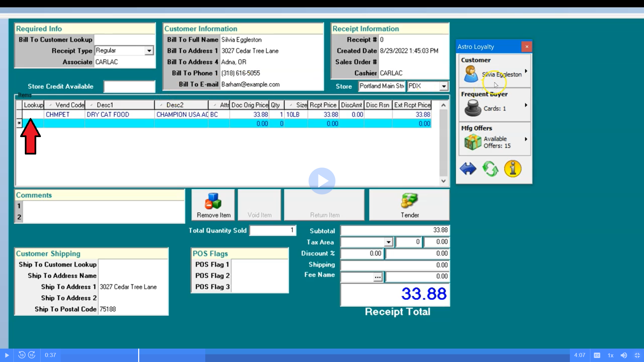The width and height of the screenshot is (644, 362).
Task: Click blue back arrows in Astro Loyalty
Action: coord(468,169)
